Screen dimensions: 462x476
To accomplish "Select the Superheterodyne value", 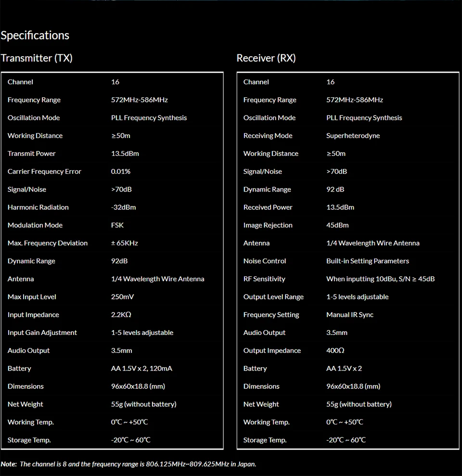I will (353, 136).
